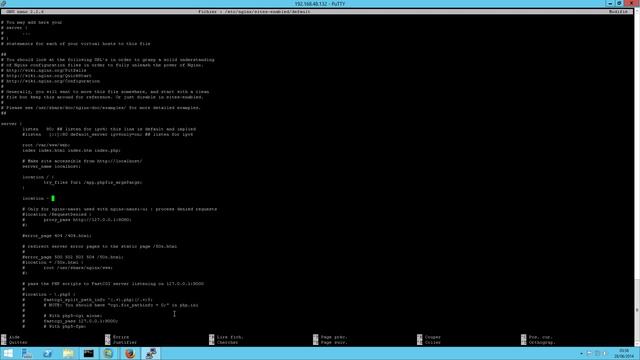Open the command prompt taskbar icon
Viewport: 640px width, 360px height.
pyautogui.click(x=89, y=353)
